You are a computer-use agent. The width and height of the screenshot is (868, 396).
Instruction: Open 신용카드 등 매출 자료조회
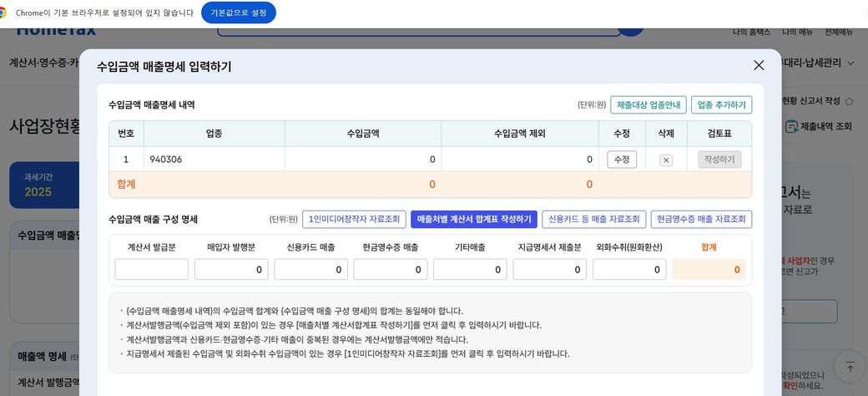tap(593, 219)
